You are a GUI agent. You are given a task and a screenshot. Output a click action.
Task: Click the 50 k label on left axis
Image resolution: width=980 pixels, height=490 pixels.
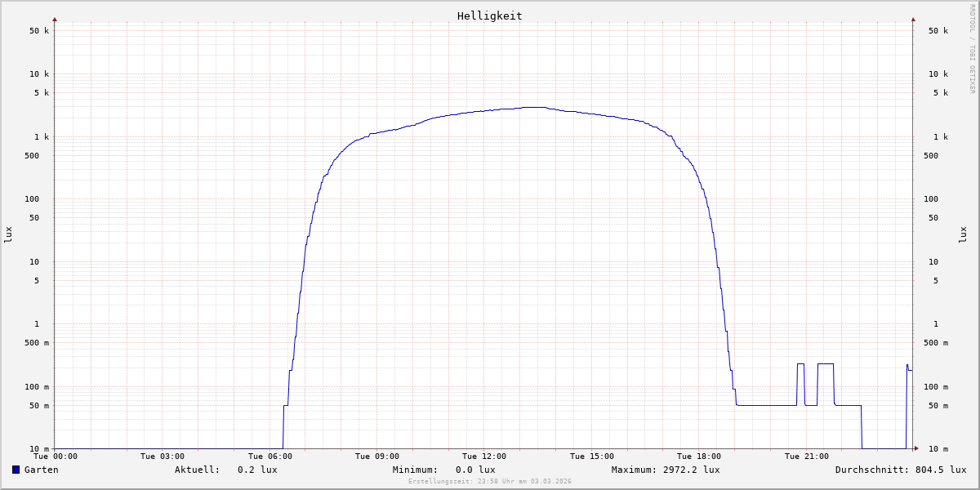pos(39,31)
